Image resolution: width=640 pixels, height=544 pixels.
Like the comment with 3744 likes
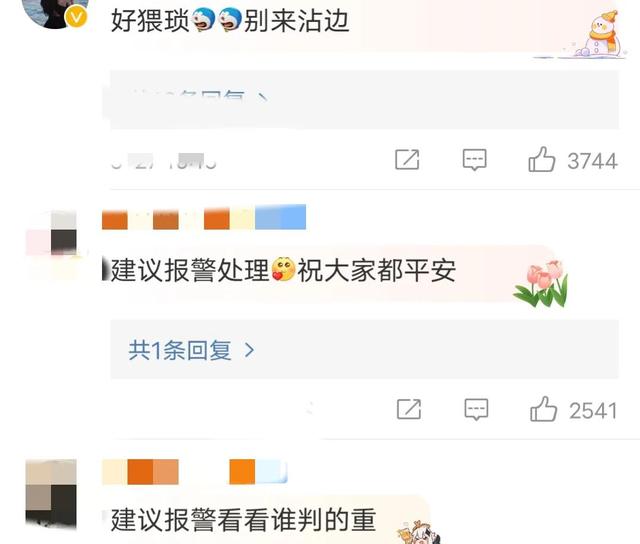(x=542, y=159)
